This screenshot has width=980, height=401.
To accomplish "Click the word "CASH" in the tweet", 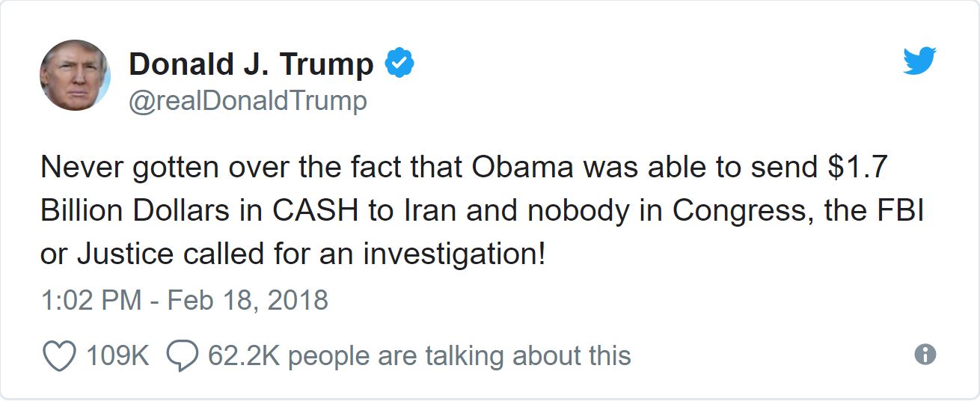I will coord(316,211).
